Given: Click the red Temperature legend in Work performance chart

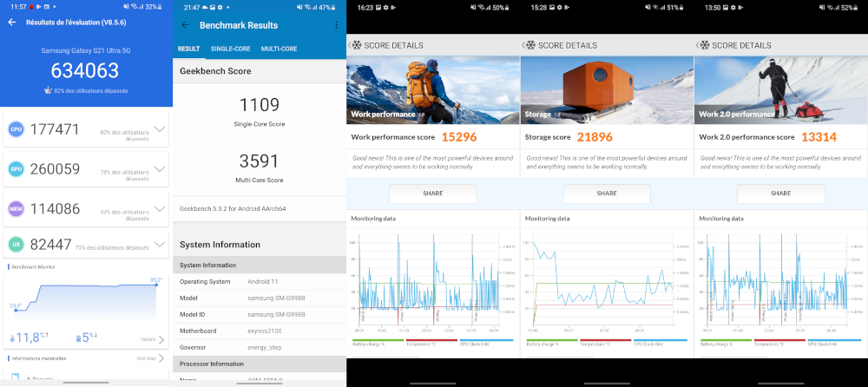Looking at the screenshot, I should click(x=432, y=343).
